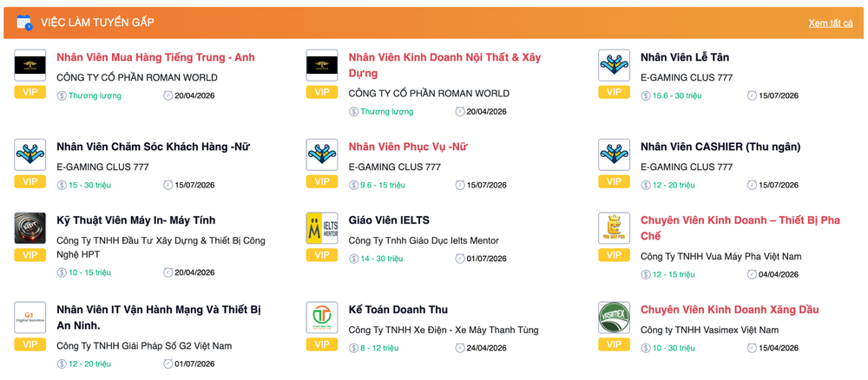
Task: Click E-Gaming logo beside Nhân Viên Lễ Tân
Action: [x=614, y=65]
